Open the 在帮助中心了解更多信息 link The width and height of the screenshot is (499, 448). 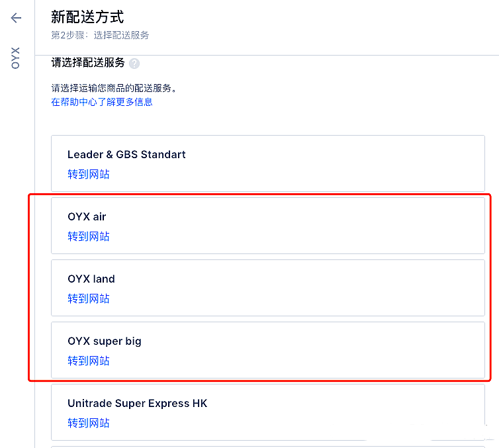coord(102,102)
